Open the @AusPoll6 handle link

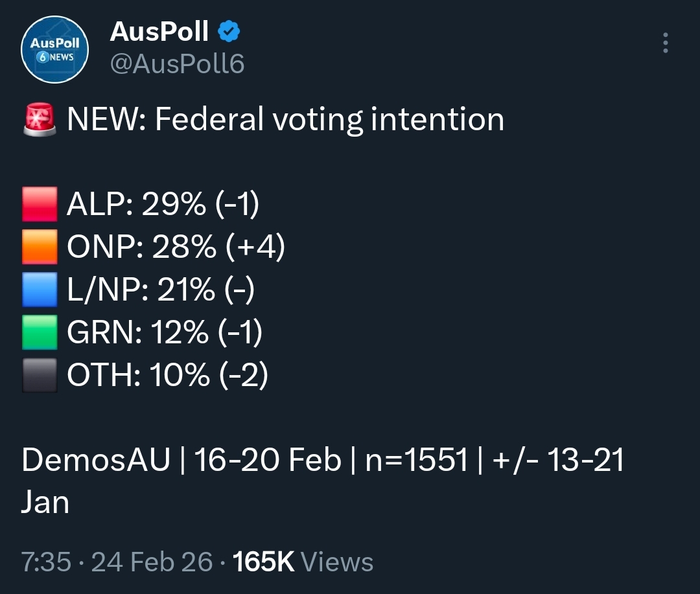177,63
